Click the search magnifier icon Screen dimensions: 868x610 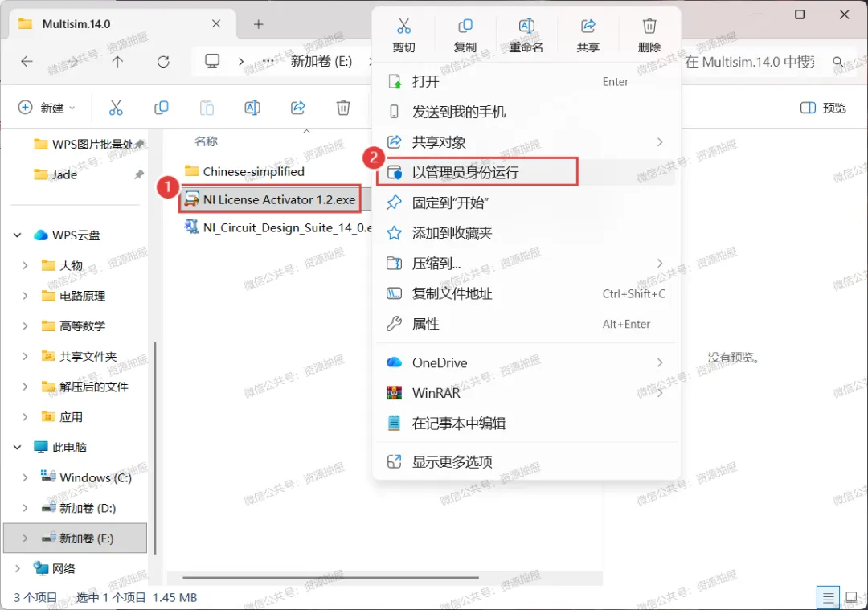click(838, 62)
